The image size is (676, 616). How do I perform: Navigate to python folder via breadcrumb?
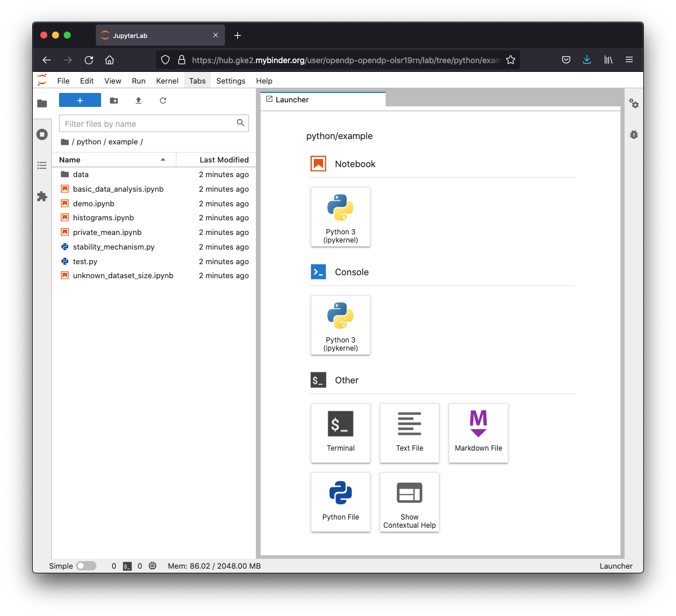(x=88, y=141)
